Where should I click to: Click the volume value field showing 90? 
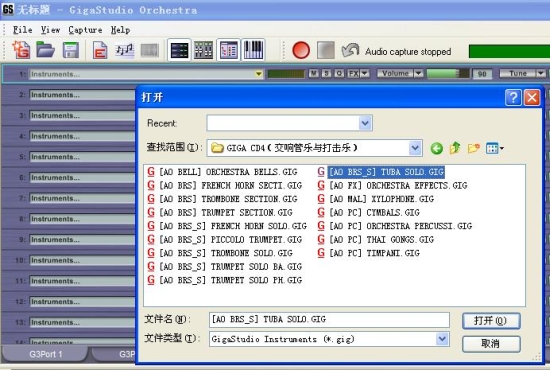tap(482, 74)
